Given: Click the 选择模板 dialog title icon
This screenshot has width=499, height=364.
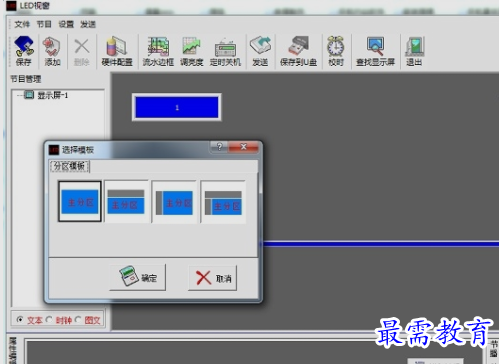Looking at the screenshot, I should 54,150.
